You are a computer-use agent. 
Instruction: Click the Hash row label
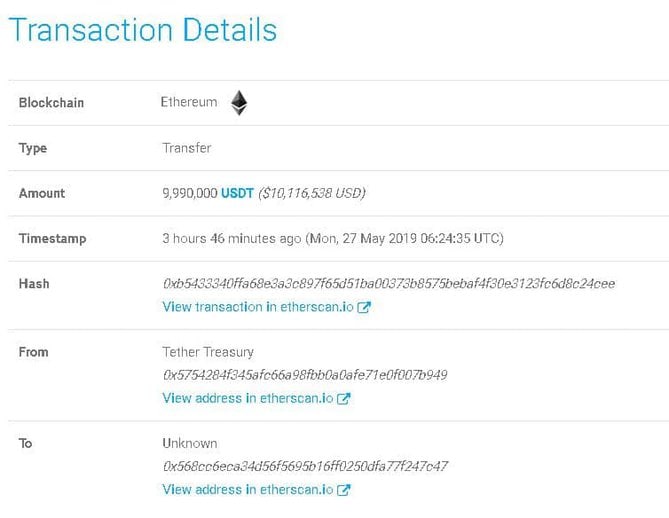(x=34, y=284)
